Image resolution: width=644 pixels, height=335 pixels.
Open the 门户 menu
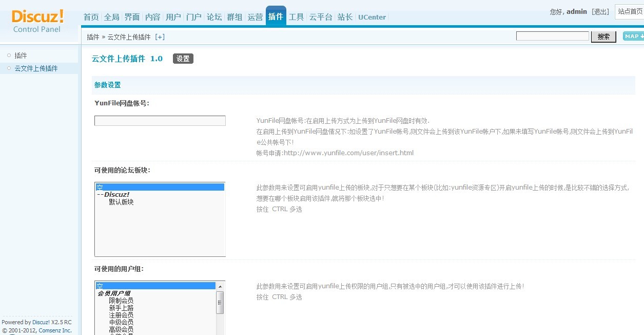(x=193, y=17)
